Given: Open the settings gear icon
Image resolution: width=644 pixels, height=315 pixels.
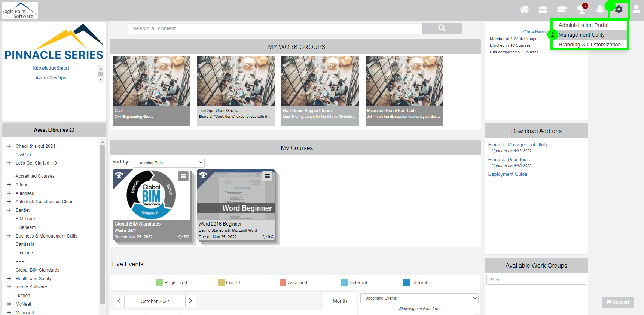Looking at the screenshot, I should (x=619, y=9).
